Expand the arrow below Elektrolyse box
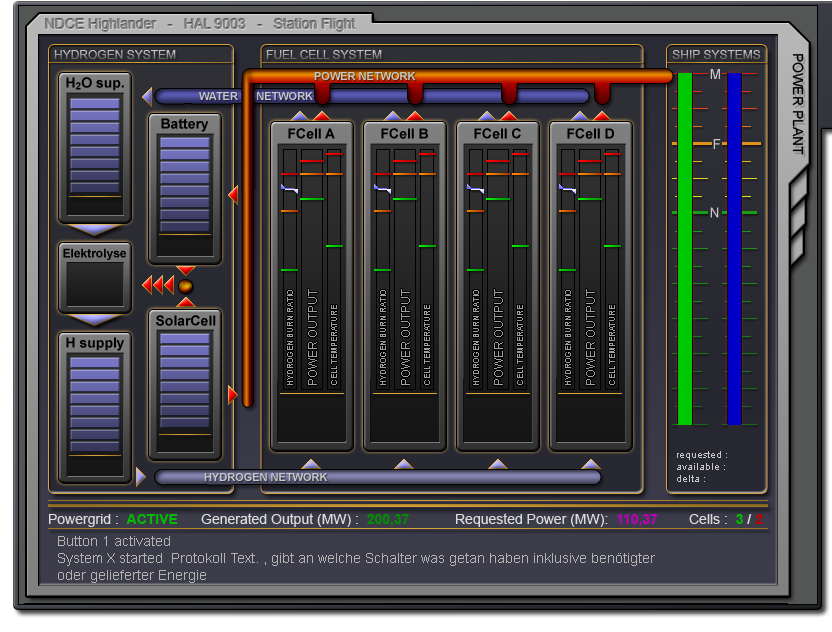This screenshot has height=632, width=832. click(95, 320)
